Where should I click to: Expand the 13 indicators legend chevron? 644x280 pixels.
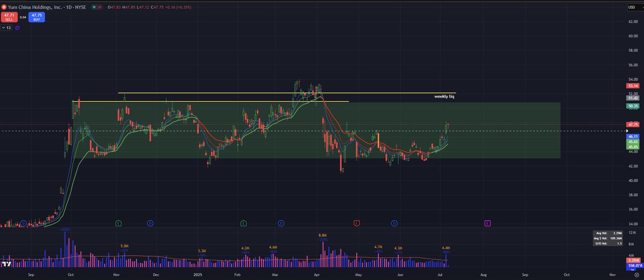coord(4,27)
